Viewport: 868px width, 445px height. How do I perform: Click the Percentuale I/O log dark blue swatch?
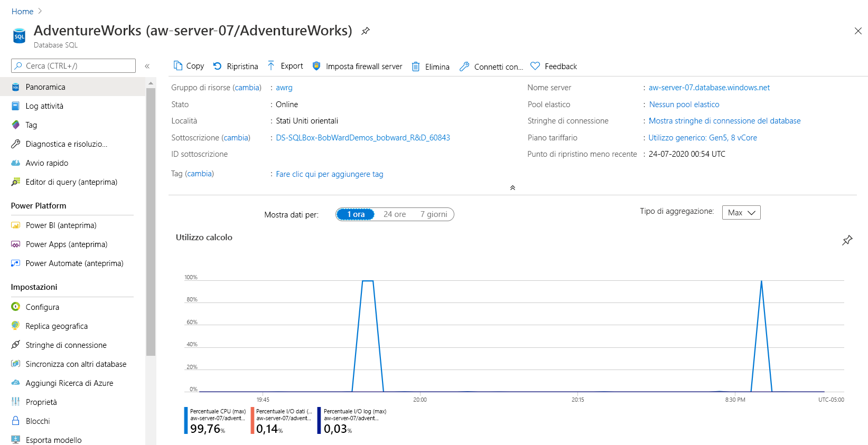319,420
